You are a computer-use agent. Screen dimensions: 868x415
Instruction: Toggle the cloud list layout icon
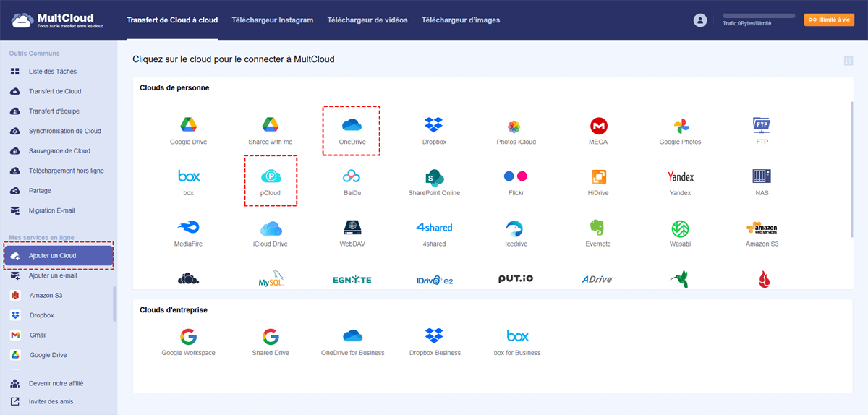click(x=848, y=61)
